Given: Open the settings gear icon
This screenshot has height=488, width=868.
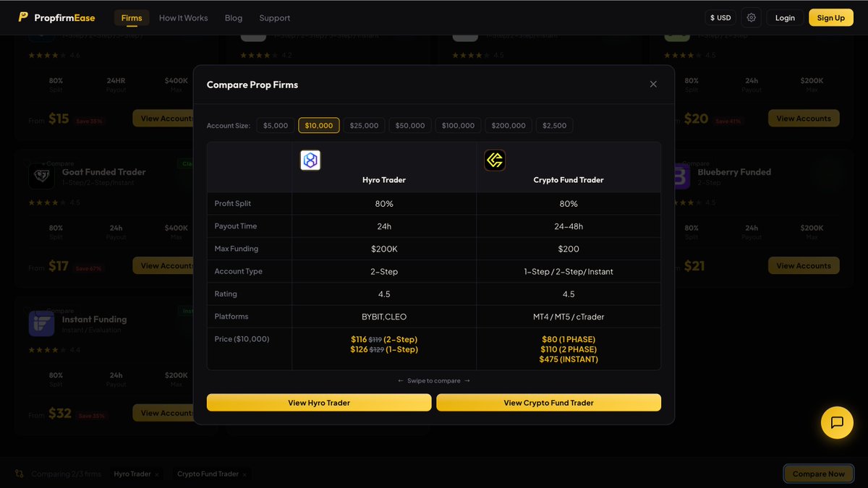Looking at the screenshot, I should point(752,17).
